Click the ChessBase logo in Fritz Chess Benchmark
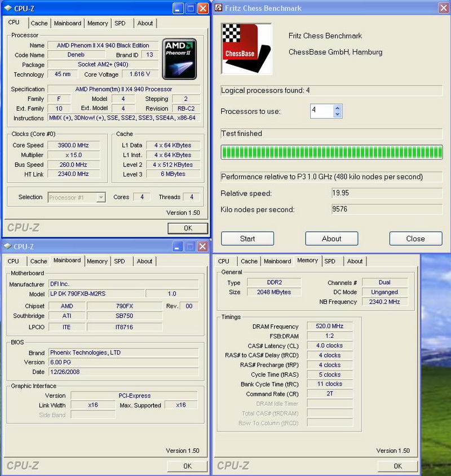 246,49
